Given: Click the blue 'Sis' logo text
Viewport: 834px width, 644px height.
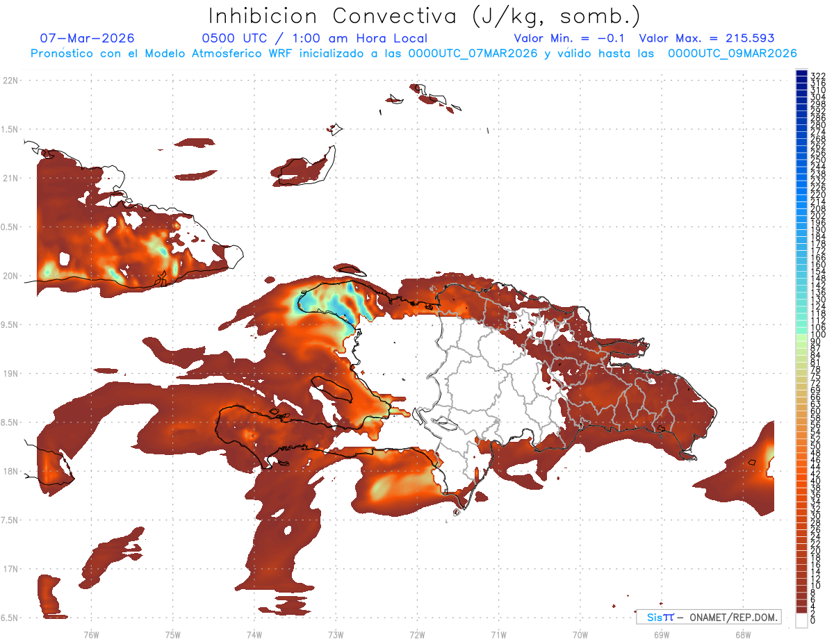Looking at the screenshot, I should (654, 618).
